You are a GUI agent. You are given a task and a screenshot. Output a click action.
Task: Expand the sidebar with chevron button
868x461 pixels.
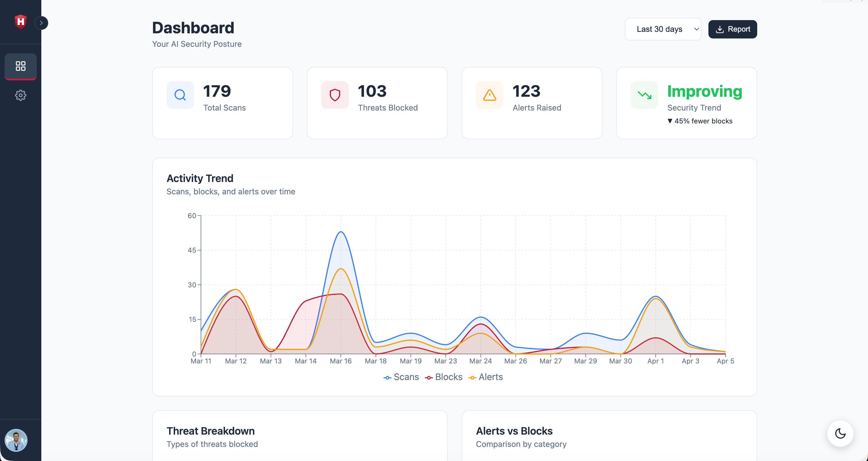[41, 23]
